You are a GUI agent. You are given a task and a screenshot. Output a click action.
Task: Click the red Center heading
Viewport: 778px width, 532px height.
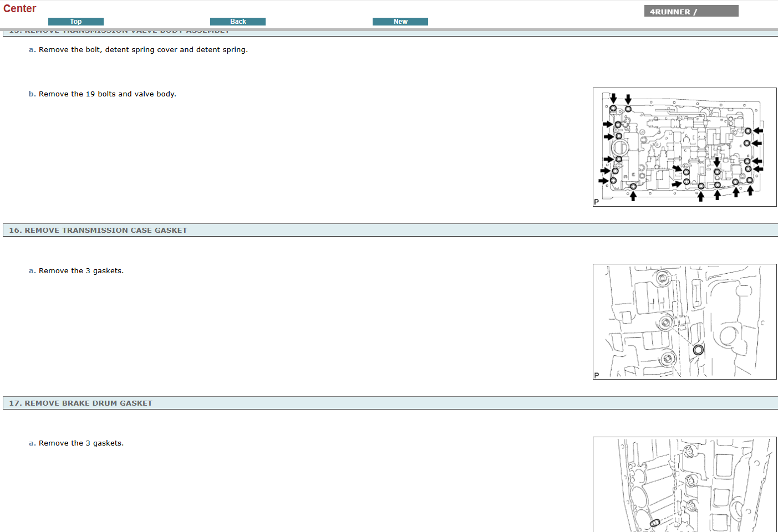coord(19,9)
